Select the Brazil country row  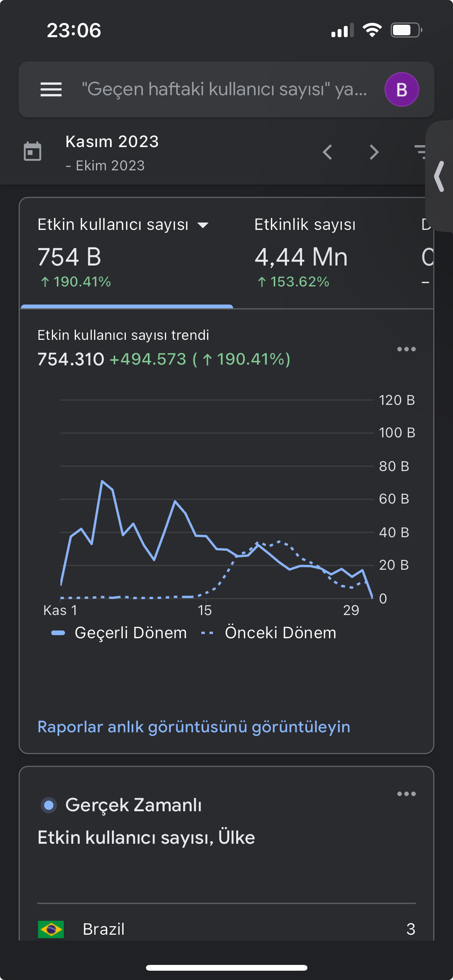coord(226,929)
